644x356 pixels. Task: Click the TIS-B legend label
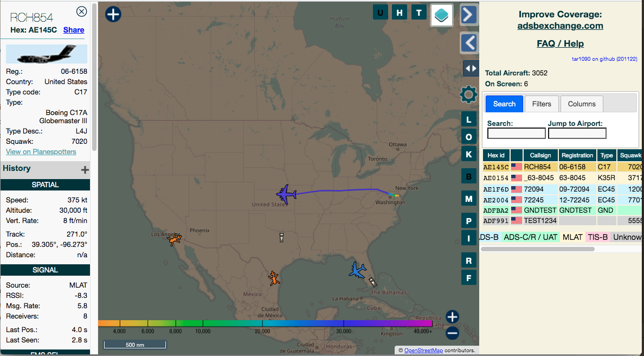tap(597, 237)
